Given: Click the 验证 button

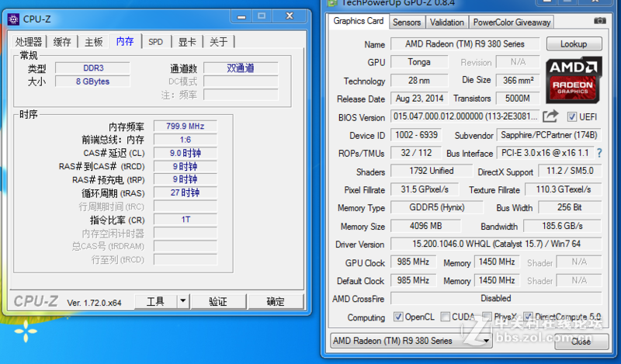Looking at the screenshot, I should point(218,301).
